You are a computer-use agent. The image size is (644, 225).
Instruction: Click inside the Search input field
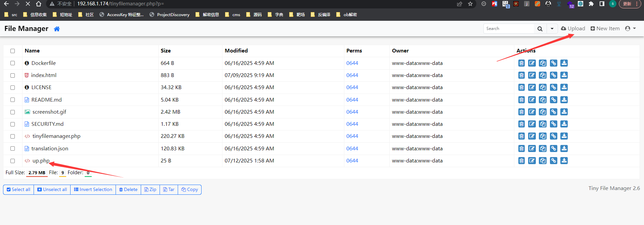coord(509,29)
